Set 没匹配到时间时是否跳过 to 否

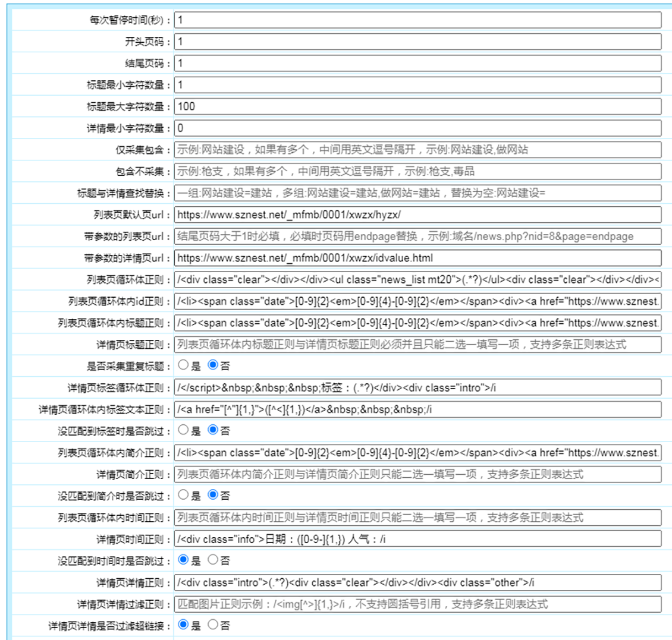click(212, 560)
